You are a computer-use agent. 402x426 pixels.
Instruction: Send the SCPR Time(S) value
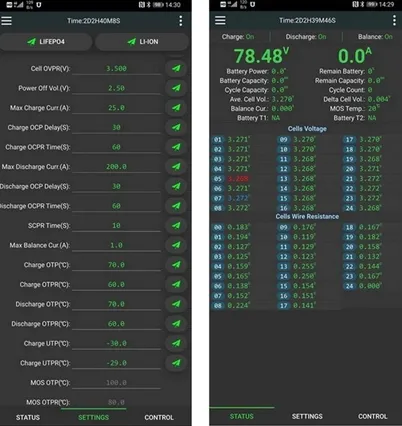pos(176,225)
